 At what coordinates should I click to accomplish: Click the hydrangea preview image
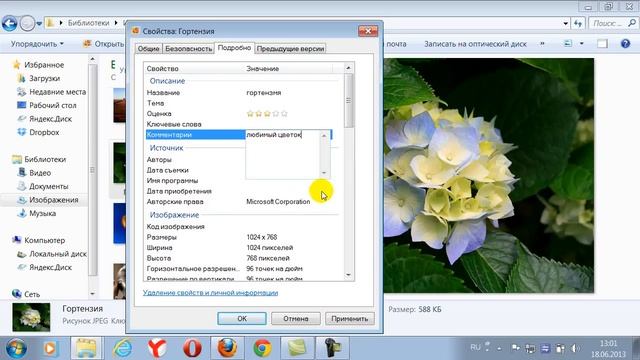488,175
